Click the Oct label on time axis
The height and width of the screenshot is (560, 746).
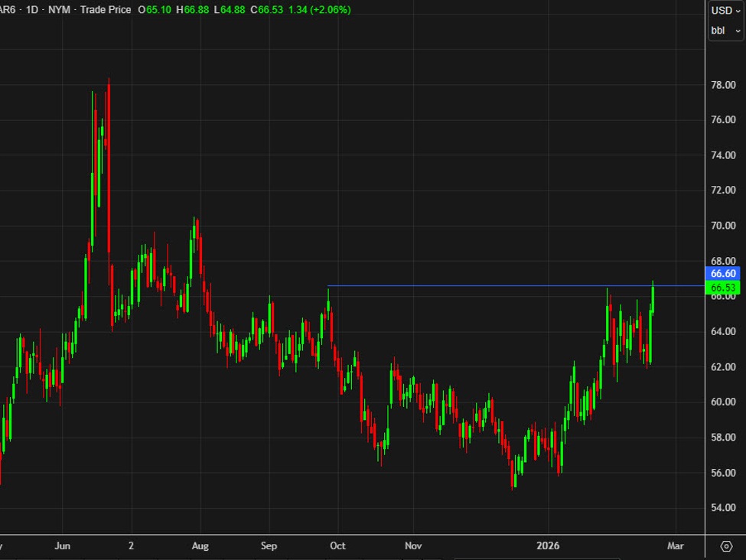tap(337, 546)
